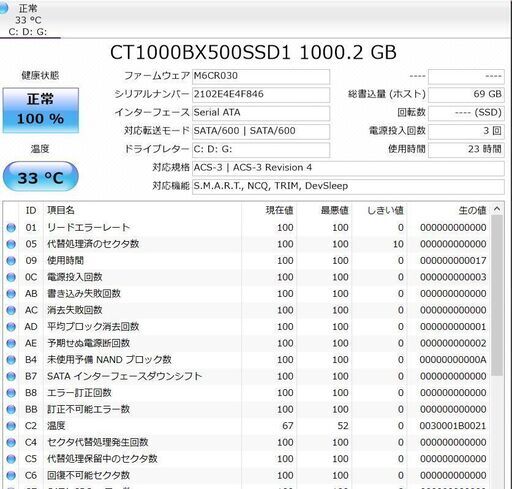Click the features field S.M.A.R.T., NCQ, TRIM

(348, 186)
